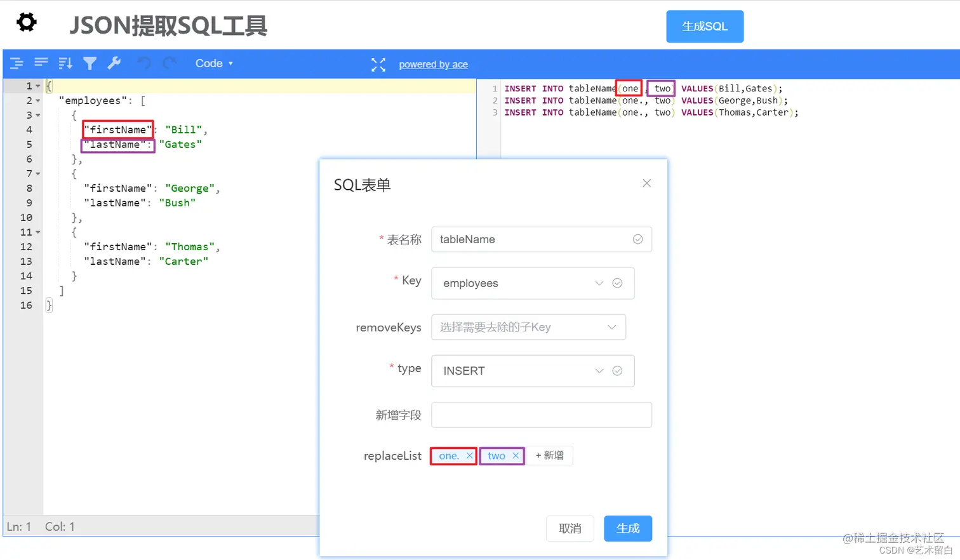The width and height of the screenshot is (960, 560).
Task: Collapse the object fold at line 11
Action: tap(38, 232)
